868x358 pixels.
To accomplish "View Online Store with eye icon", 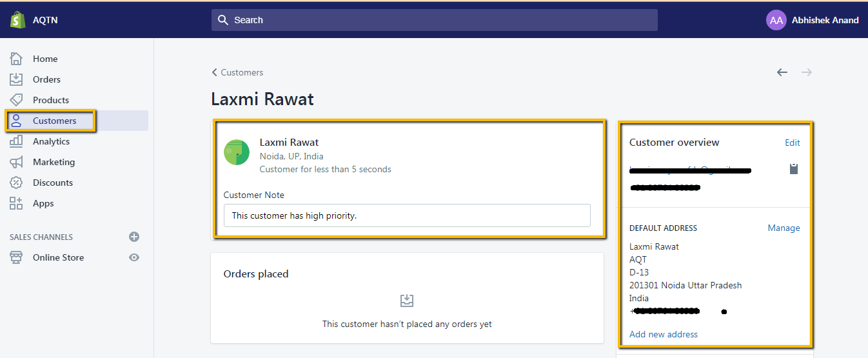I will coord(134,257).
